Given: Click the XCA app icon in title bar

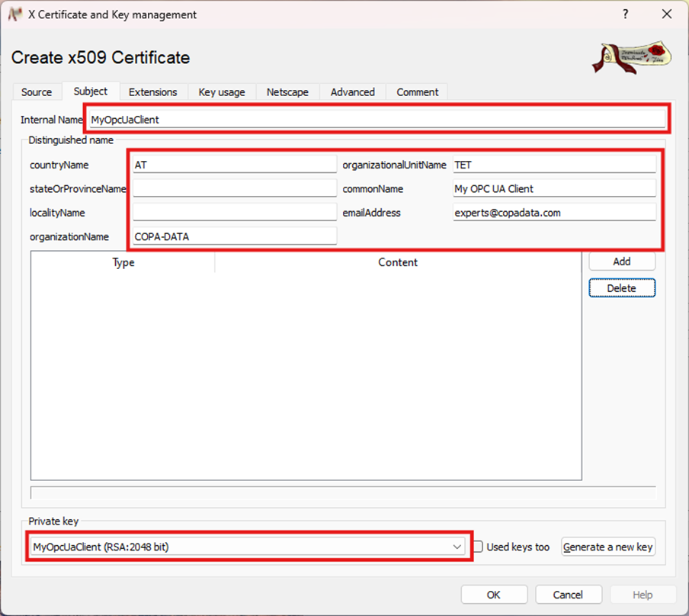Looking at the screenshot, I should (x=14, y=14).
